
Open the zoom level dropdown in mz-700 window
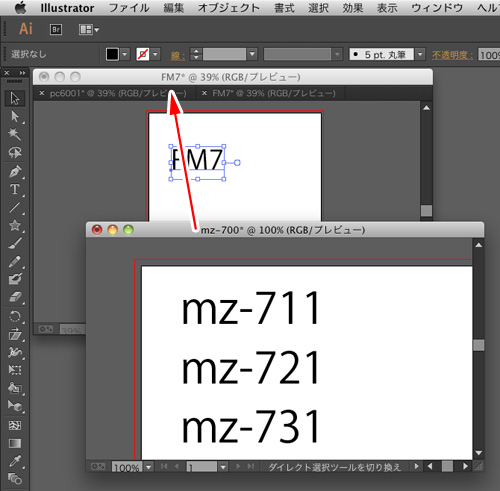[149, 467]
